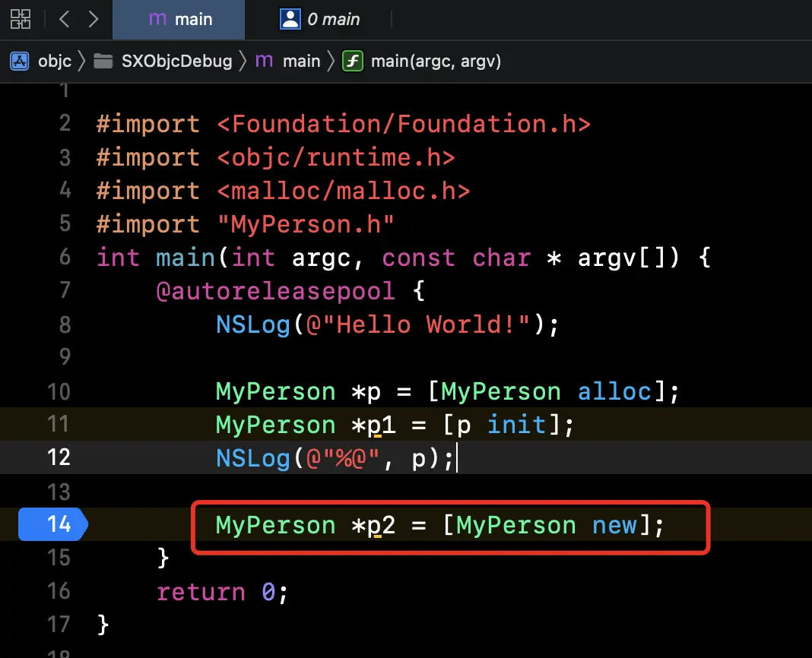This screenshot has width=812, height=658.
Task: Switch to the 0 main tab
Action: (x=333, y=19)
